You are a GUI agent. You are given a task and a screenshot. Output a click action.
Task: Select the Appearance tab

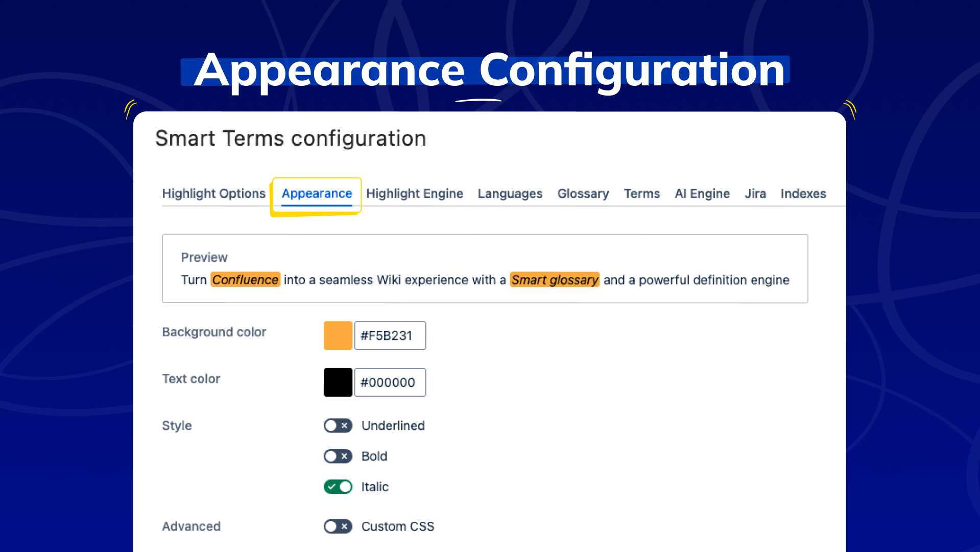click(x=317, y=194)
